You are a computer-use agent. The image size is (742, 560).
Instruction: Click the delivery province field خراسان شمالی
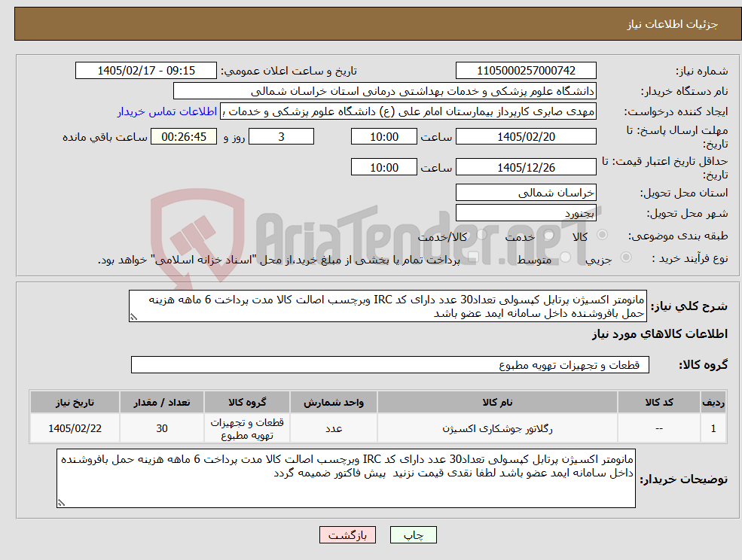click(526, 193)
